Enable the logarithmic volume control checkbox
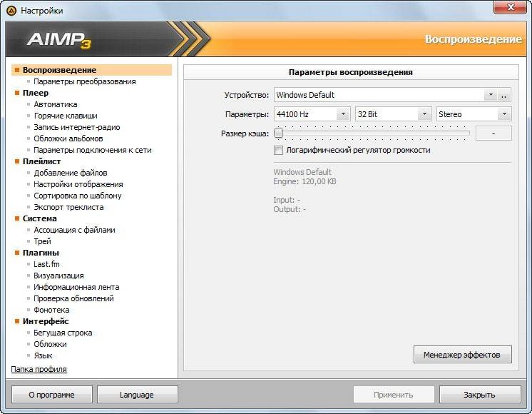The height and width of the screenshot is (414, 532). [278, 150]
